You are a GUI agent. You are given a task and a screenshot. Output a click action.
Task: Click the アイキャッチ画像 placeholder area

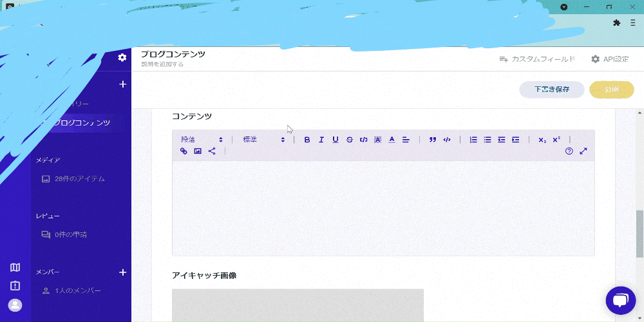pyautogui.click(x=298, y=305)
